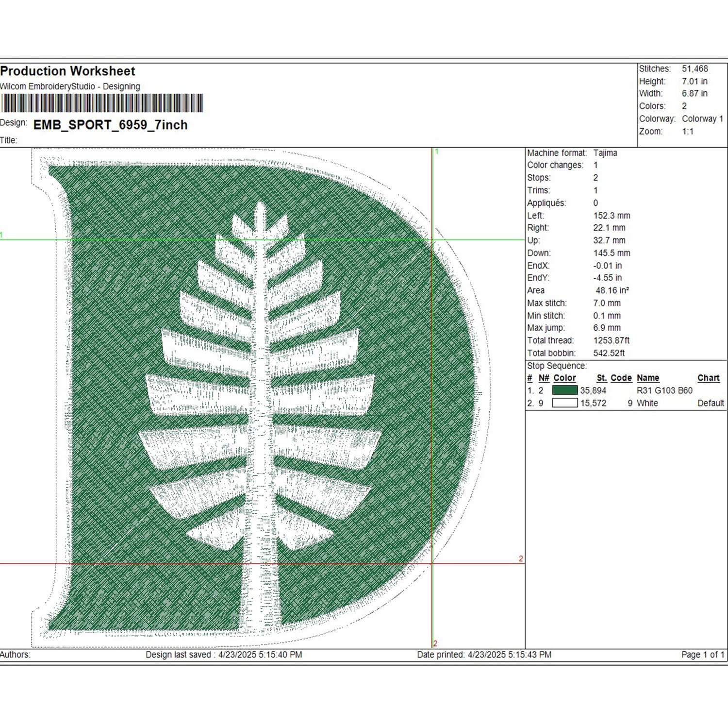The height and width of the screenshot is (726, 728).
Task: Click the thread name "R31 G103 B60"
Action: (x=664, y=390)
